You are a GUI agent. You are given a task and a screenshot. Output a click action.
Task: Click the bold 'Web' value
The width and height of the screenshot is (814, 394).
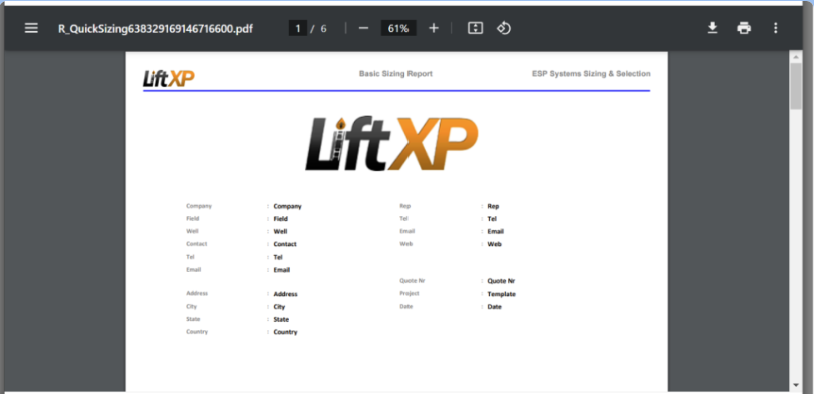point(494,244)
